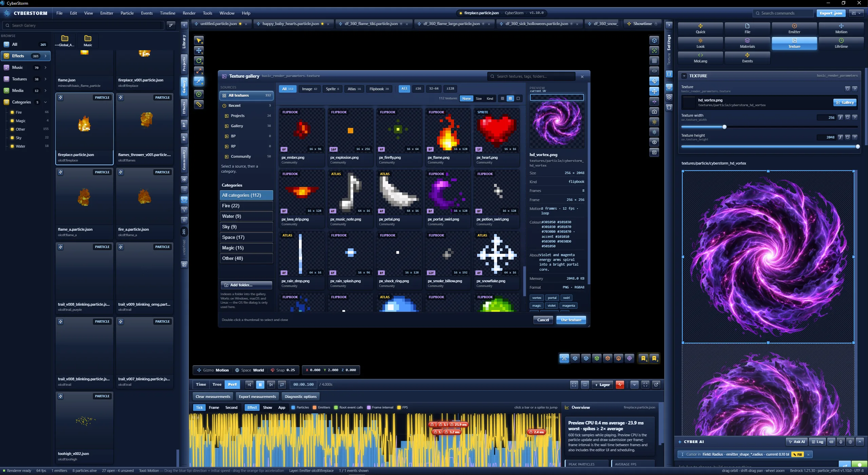Open the timeline dropdown chevron button

635,384
